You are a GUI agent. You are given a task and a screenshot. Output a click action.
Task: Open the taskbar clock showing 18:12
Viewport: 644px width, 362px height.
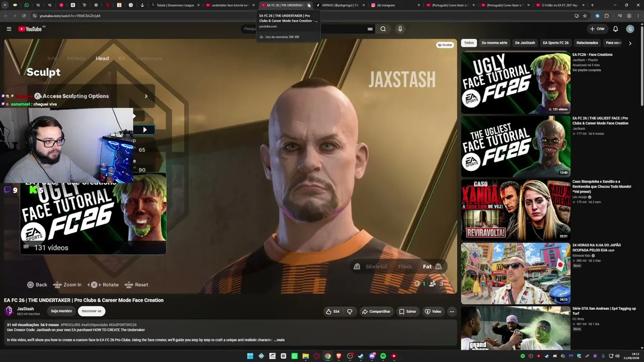click(x=631, y=356)
